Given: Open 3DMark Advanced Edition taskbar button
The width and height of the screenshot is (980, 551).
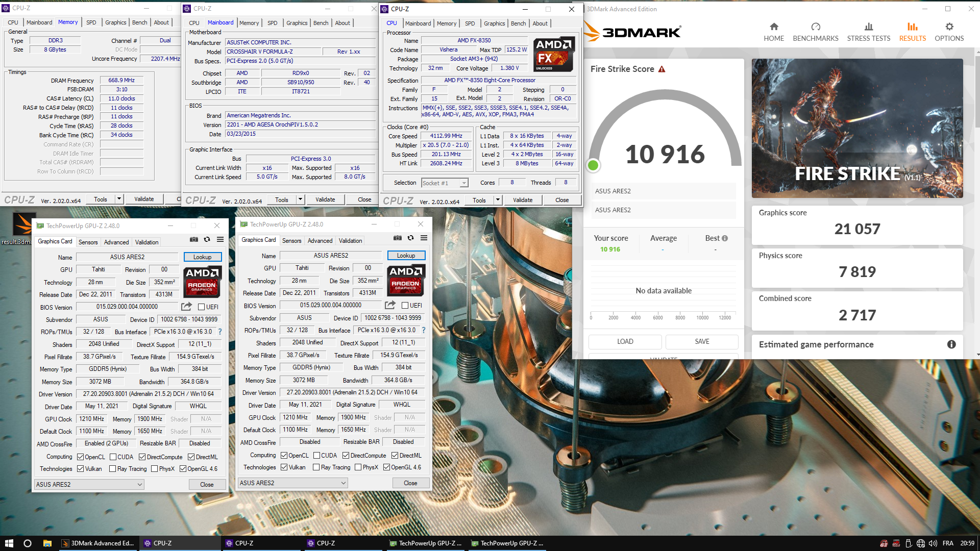Looking at the screenshot, I should click(98, 543).
